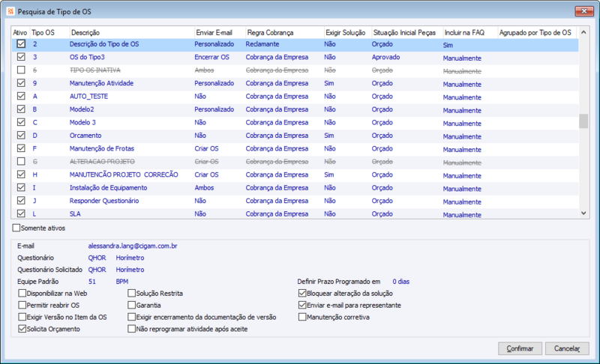Uncheck Ativo for Tipo OS 2
Screen dimensions: 600x364
click(21, 44)
